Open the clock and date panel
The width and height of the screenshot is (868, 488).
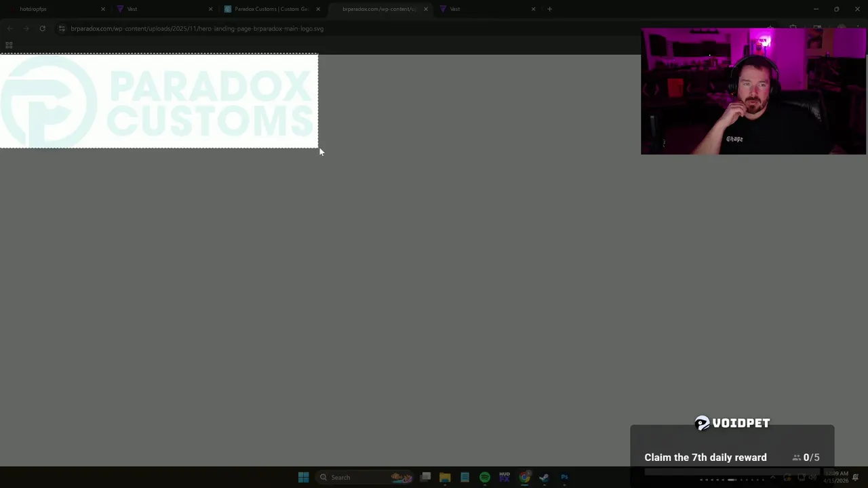[x=836, y=477]
